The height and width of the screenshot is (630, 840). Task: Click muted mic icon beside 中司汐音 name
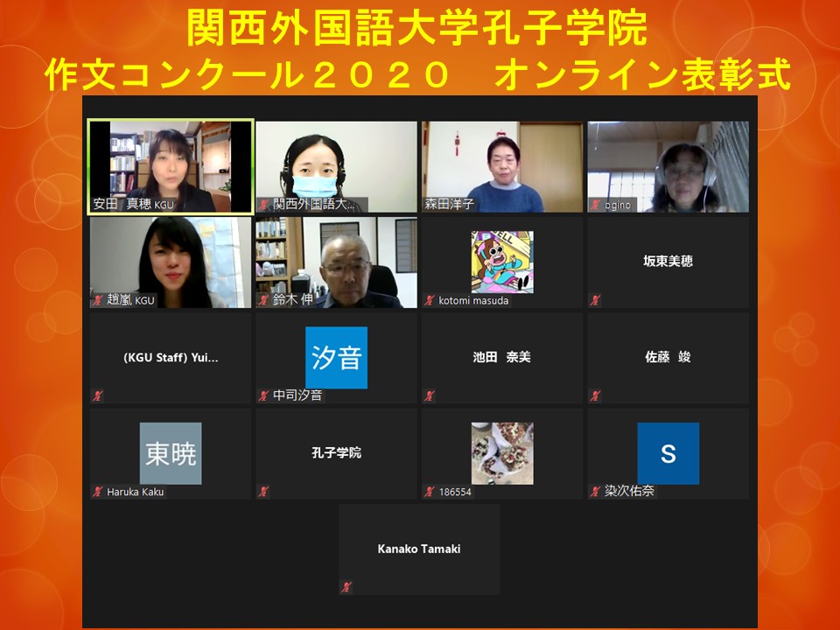pyautogui.click(x=263, y=395)
